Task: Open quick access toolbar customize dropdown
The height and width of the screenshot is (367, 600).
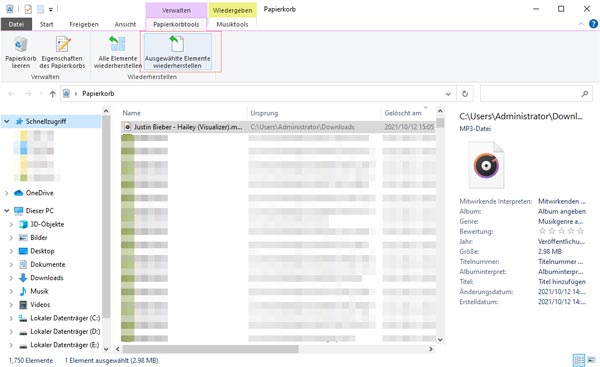Action: coord(51,9)
